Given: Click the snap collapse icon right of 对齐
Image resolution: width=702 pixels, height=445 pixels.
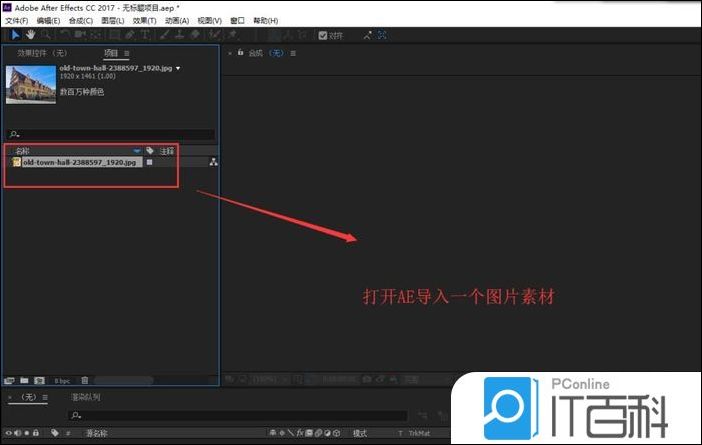Looking at the screenshot, I should point(368,35).
